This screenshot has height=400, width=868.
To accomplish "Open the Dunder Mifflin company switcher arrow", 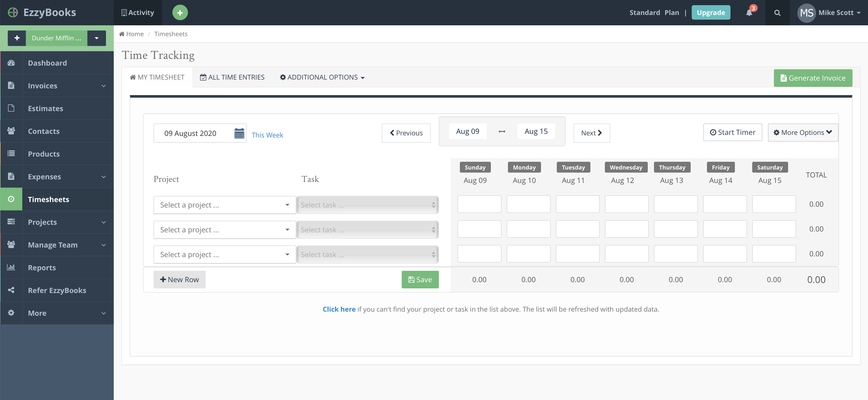I will point(96,38).
